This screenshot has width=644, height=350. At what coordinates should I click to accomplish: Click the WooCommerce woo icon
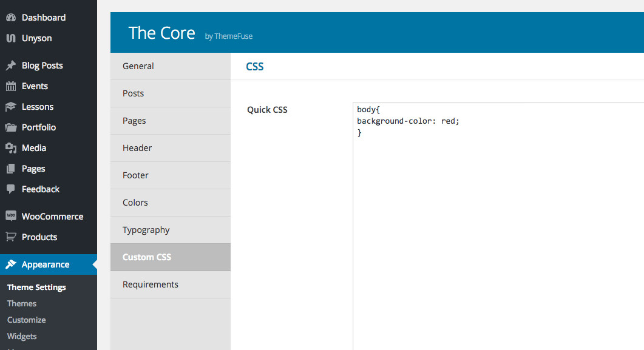click(x=11, y=216)
